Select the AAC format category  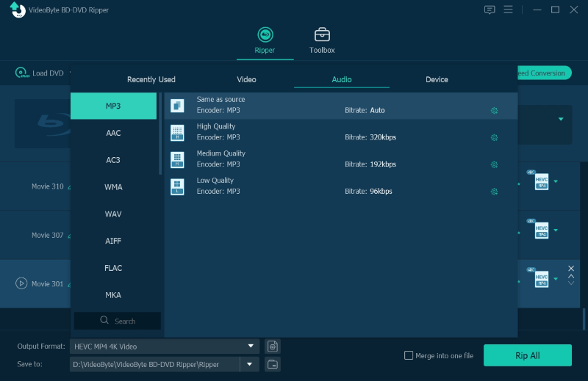[114, 133]
